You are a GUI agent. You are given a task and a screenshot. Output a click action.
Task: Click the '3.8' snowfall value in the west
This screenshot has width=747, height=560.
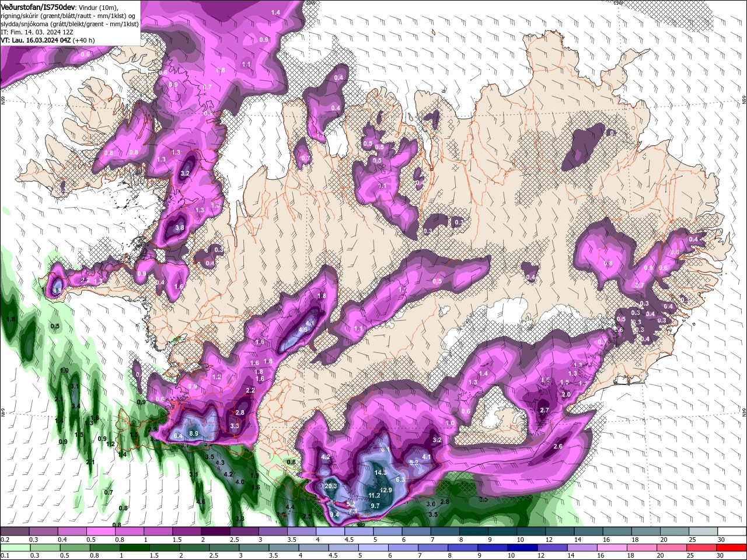tap(180, 228)
